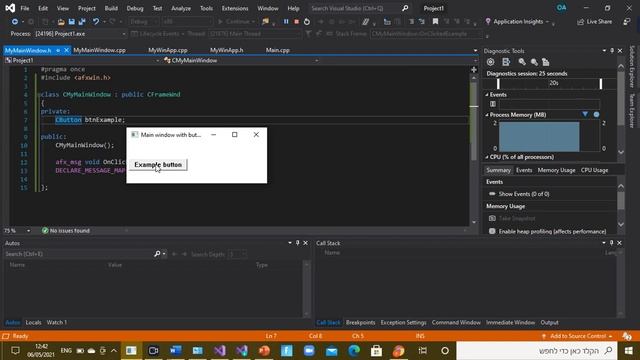Open a file using folder icon

61,22
